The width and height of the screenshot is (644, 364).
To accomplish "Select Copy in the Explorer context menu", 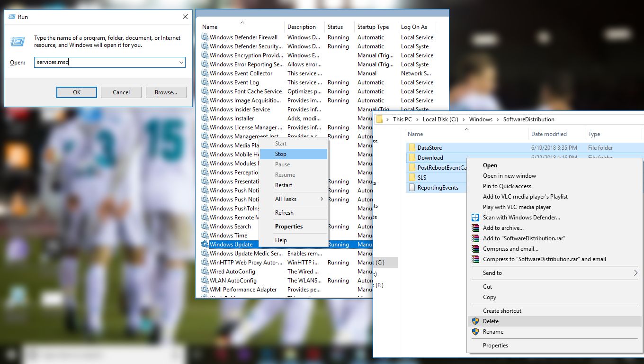I will click(x=554, y=297).
